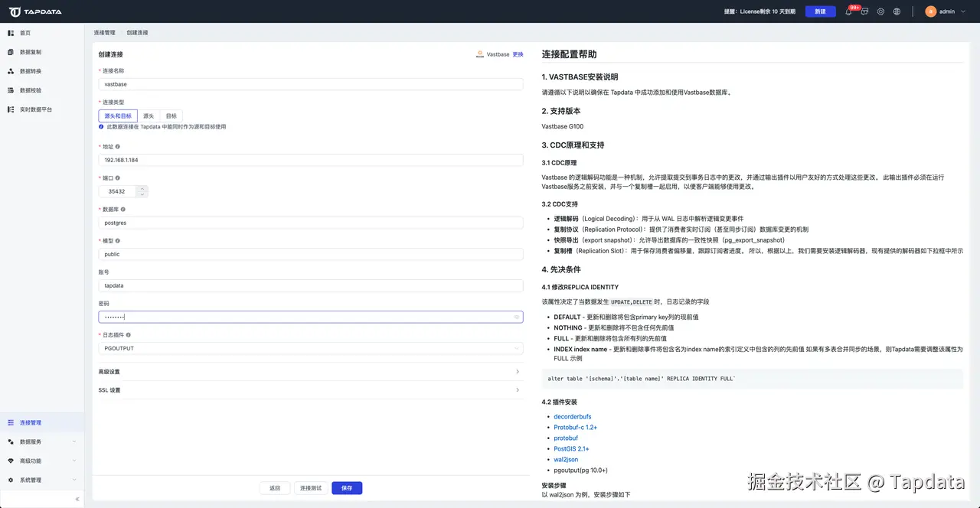Image resolution: width=980 pixels, height=508 pixels.
Task: Select 源头和目标 connection type
Action: (118, 116)
